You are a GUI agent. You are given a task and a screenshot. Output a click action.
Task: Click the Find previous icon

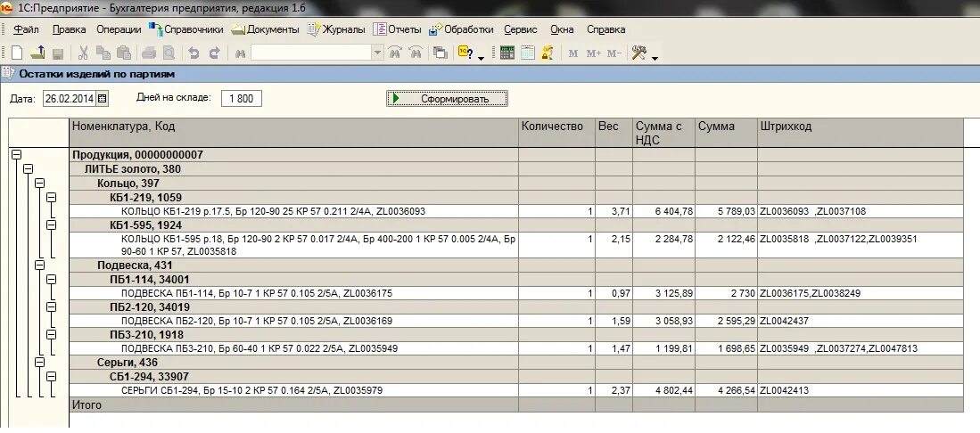point(415,53)
